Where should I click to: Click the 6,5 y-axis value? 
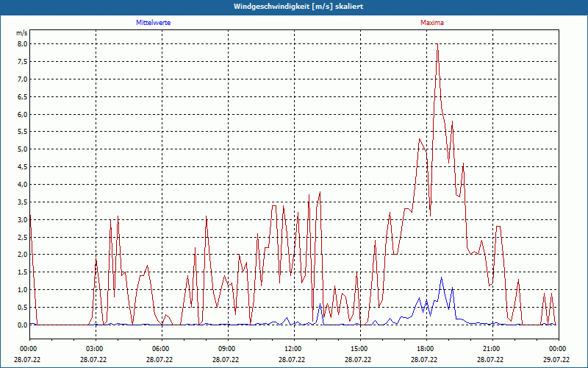23,97
